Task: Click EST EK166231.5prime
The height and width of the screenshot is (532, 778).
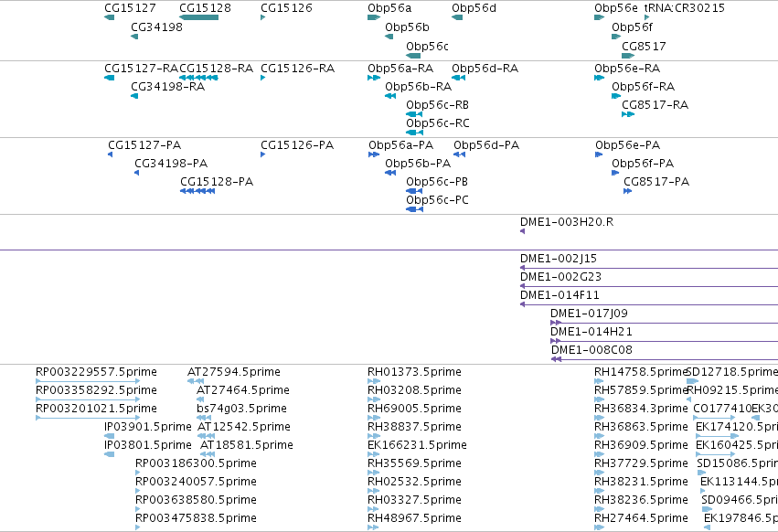Action: [417, 445]
